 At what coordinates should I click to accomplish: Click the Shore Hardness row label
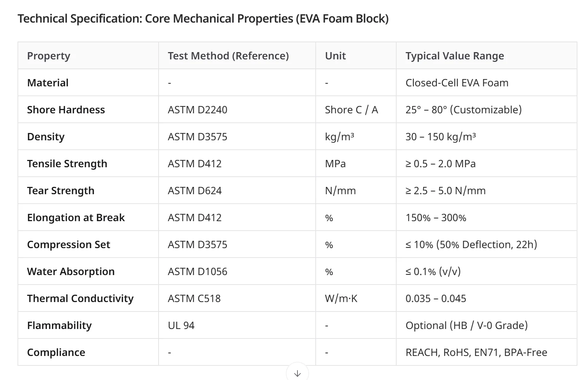click(66, 110)
